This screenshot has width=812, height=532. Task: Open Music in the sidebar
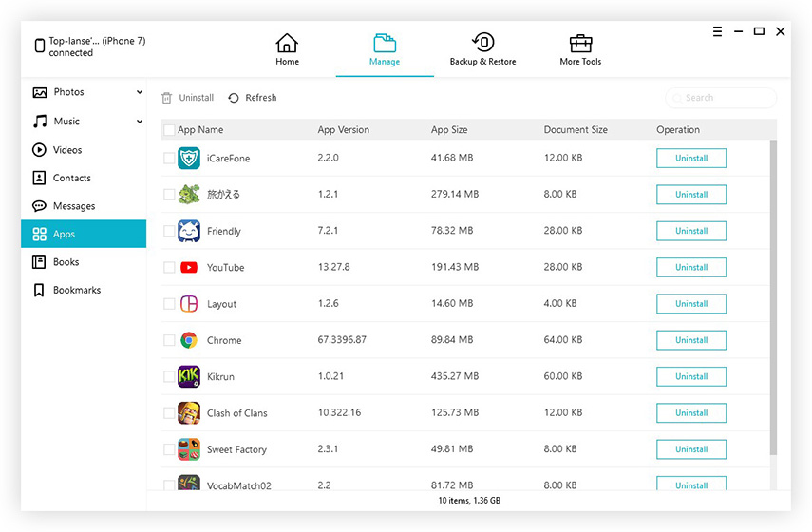coord(66,122)
